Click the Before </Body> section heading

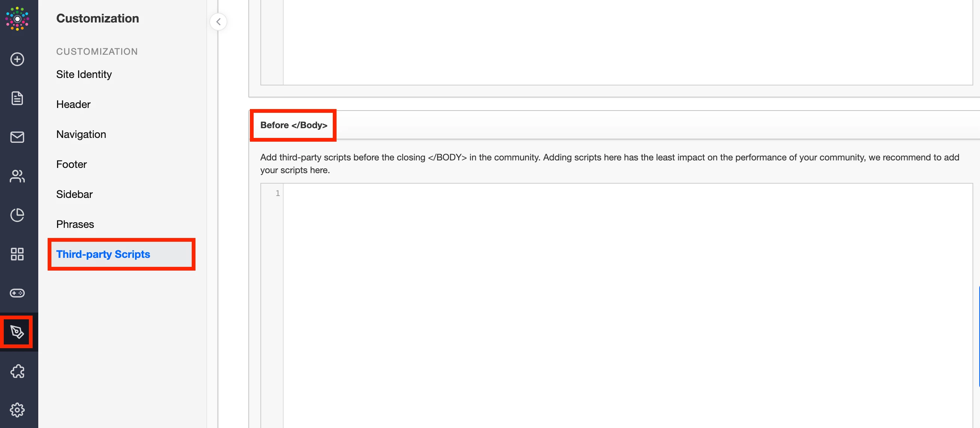tap(294, 125)
